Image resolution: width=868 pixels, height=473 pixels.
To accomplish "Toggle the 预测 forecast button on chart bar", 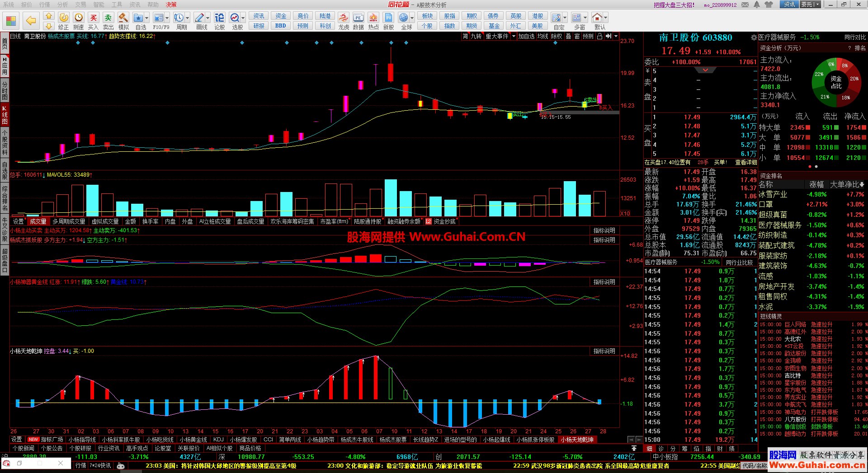I will click(588, 36).
